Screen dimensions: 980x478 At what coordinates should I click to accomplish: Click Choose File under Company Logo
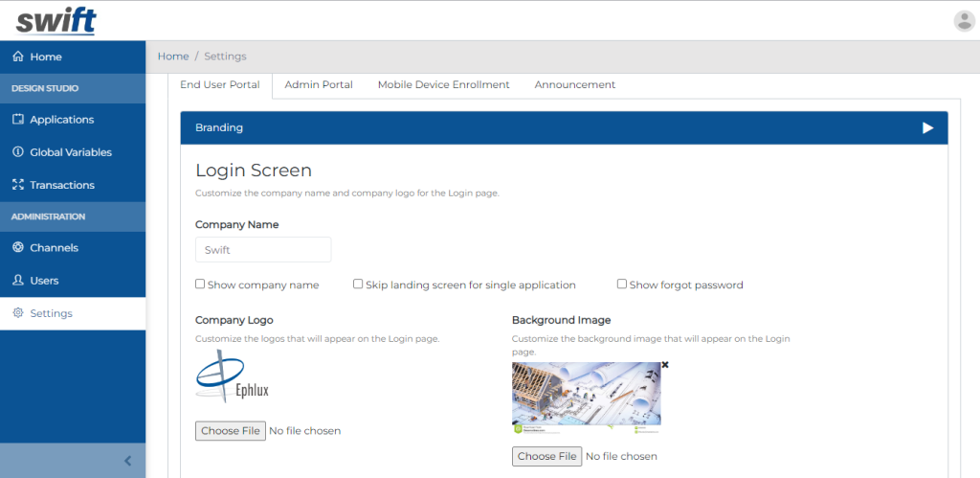coord(230,431)
